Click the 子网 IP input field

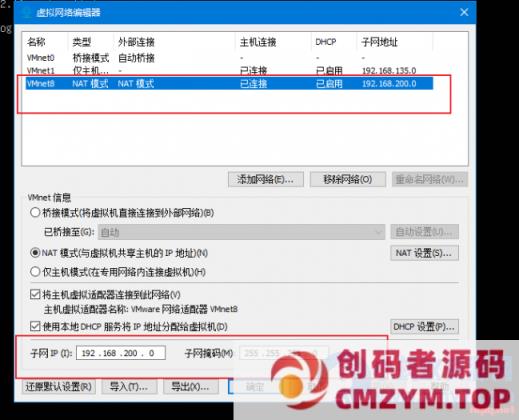point(121,353)
